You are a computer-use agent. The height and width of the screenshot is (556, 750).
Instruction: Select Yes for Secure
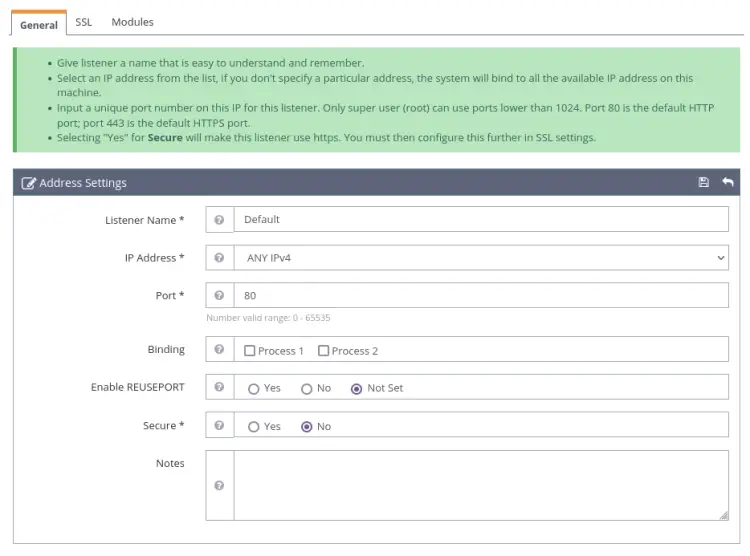pos(254,427)
